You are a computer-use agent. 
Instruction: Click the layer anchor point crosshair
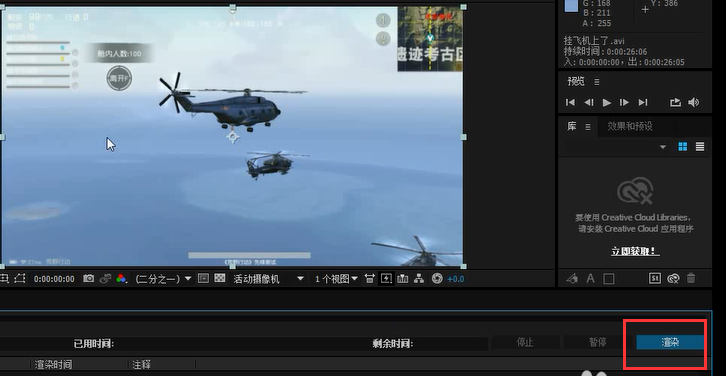point(233,137)
